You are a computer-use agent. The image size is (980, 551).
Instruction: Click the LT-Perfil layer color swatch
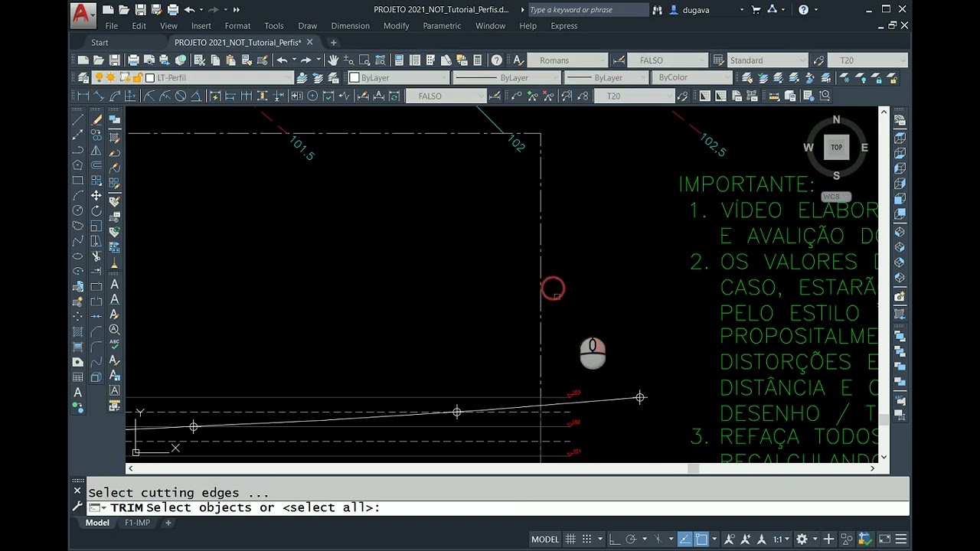pyautogui.click(x=150, y=77)
